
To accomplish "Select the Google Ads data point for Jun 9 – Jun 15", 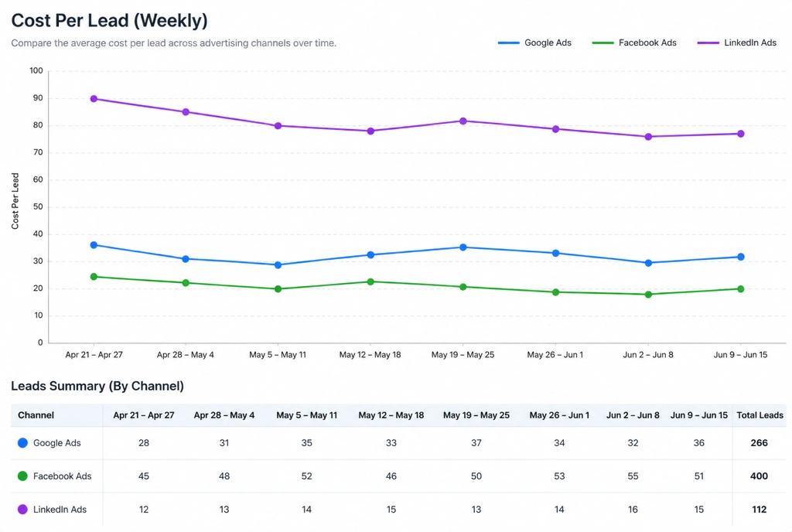I will coord(741,257).
